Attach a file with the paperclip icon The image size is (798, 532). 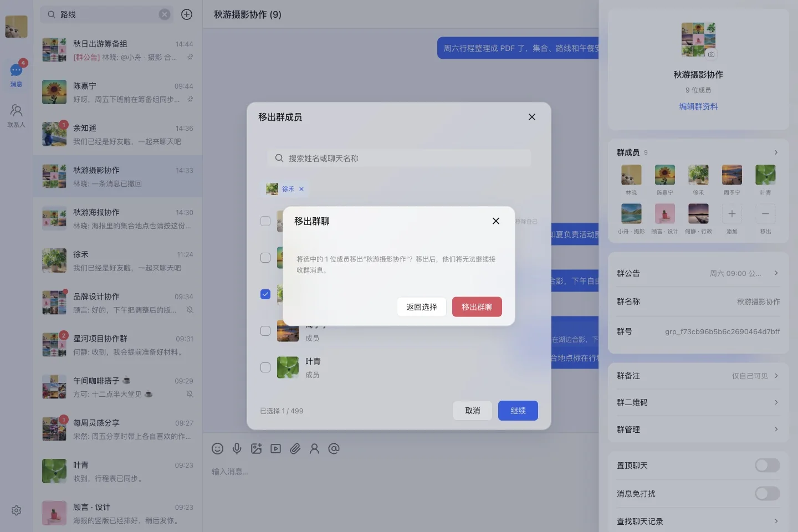pyautogui.click(x=295, y=449)
